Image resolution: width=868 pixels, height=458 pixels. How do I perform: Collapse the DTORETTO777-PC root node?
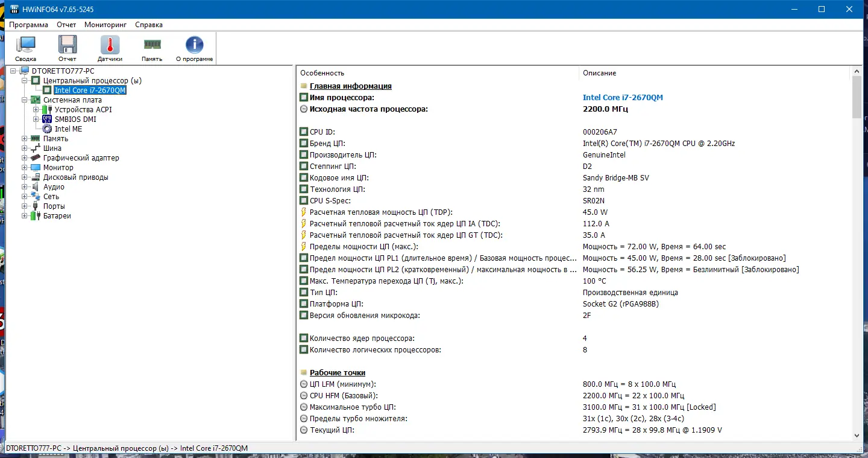click(14, 71)
